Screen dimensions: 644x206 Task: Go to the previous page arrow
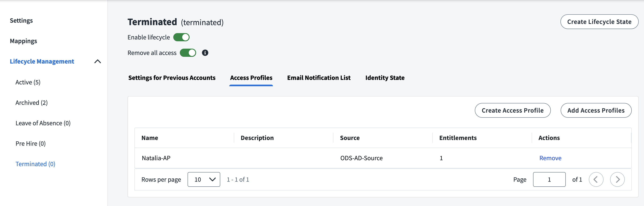click(x=596, y=179)
